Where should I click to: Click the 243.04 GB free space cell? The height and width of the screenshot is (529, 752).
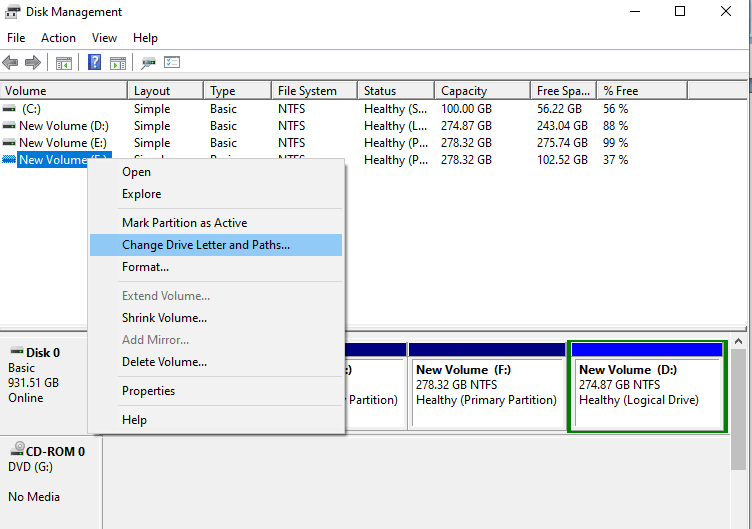coord(562,126)
